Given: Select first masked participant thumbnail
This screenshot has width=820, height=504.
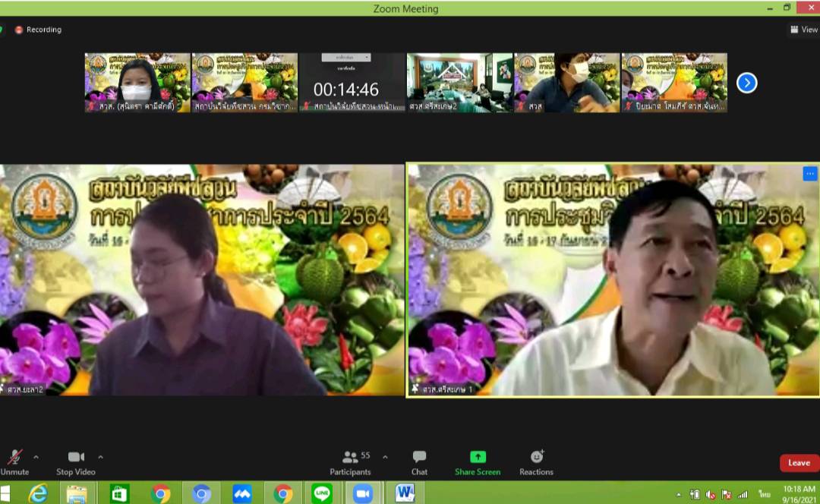Looking at the screenshot, I should pyautogui.click(x=137, y=83).
